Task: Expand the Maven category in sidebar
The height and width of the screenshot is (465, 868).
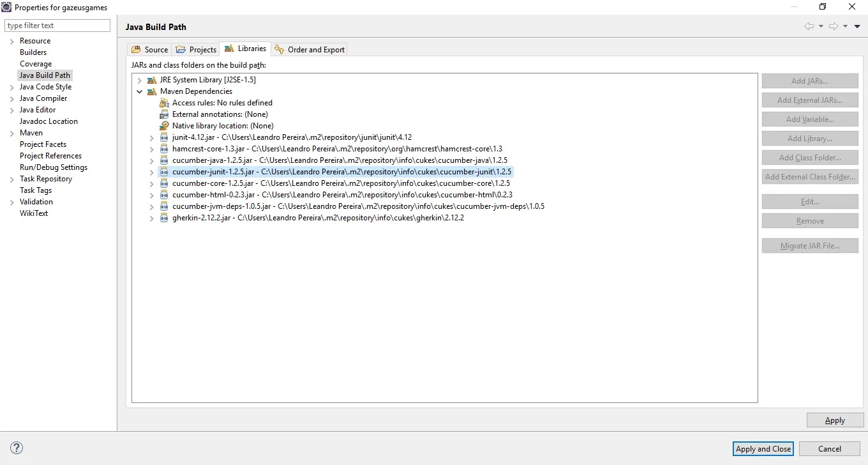Action: pyautogui.click(x=11, y=133)
